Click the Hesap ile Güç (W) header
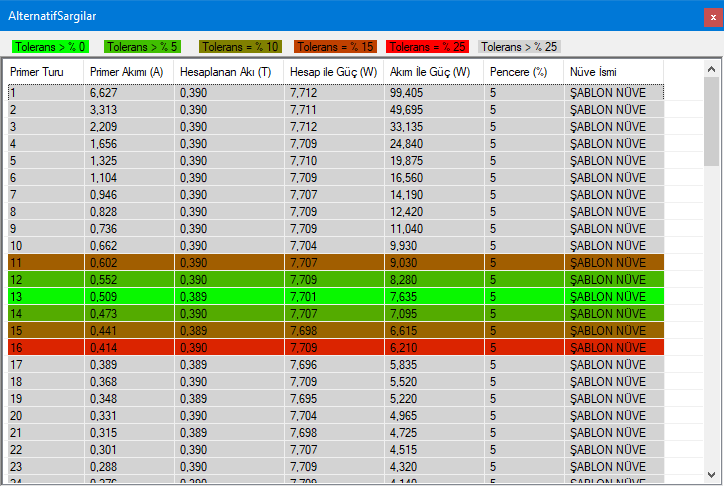Screen dimensions: 724x487 [334, 72]
